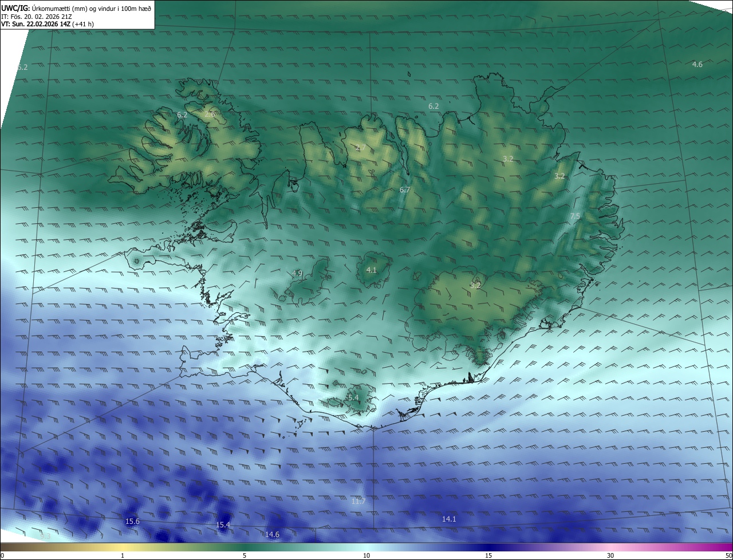This screenshot has width=733, height=560.
Task: Click the 4.9 value label
Action: [297, 273]
